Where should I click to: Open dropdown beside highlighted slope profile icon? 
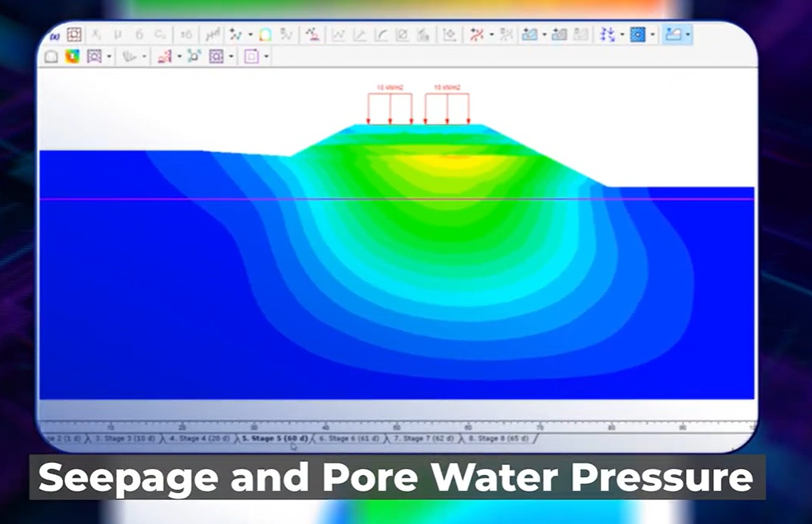click(688, 35)
